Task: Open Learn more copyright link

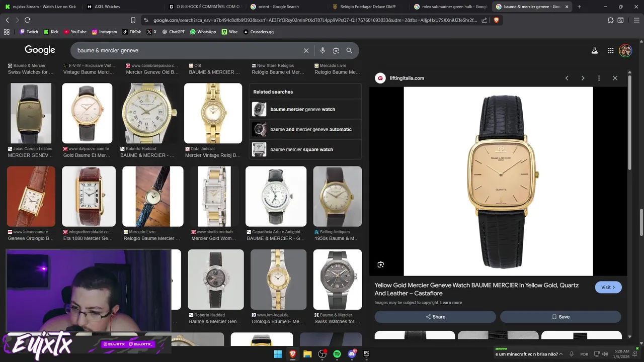Action: 451,303
